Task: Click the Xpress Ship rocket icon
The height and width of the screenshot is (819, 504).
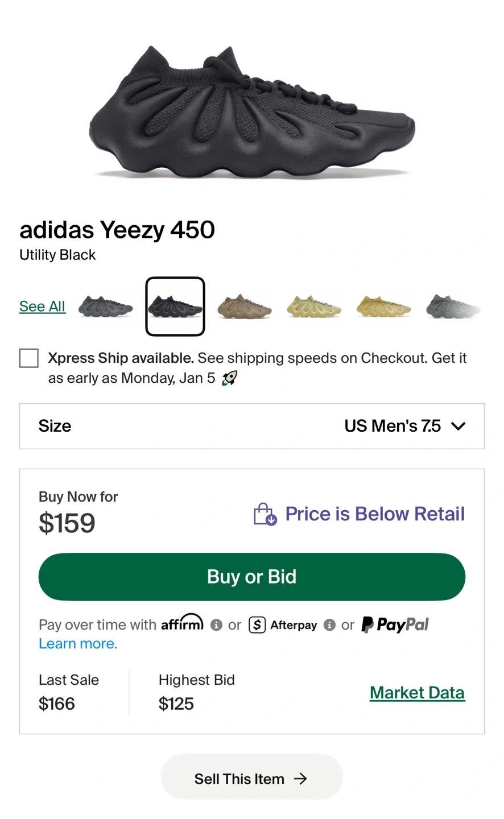Action: [229, 378]
